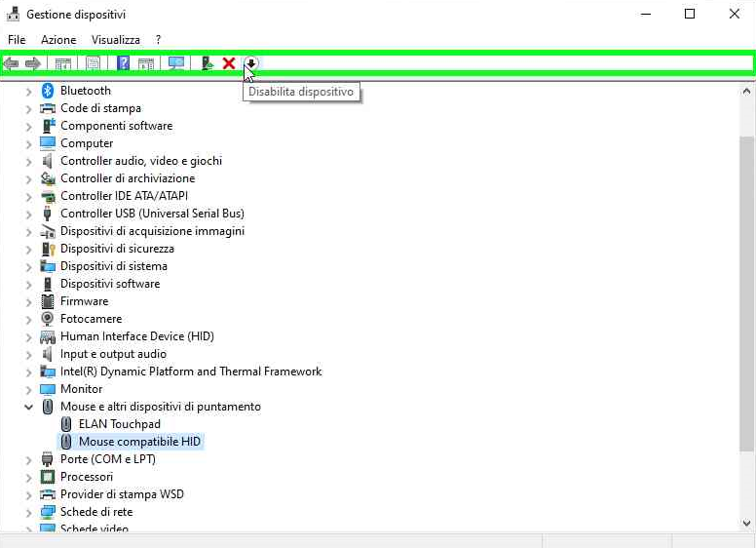756x548 pixels.
Task: Expand the Controller USB category
Action: (x=28, y=214)
